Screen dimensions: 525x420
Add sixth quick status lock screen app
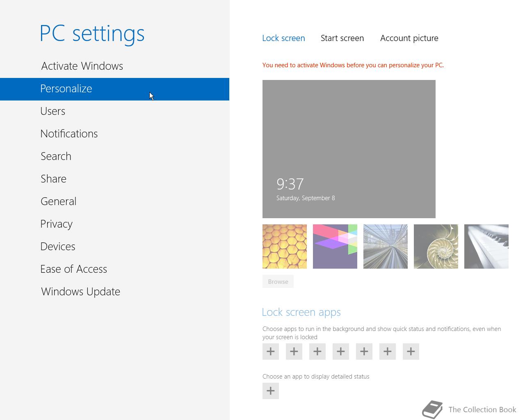point(388,352)
